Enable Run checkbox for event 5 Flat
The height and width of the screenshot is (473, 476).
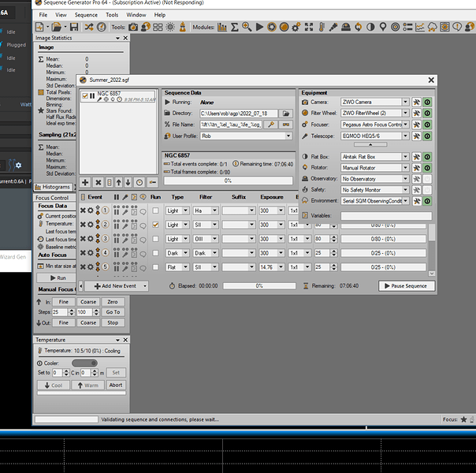tap(155, 267)
